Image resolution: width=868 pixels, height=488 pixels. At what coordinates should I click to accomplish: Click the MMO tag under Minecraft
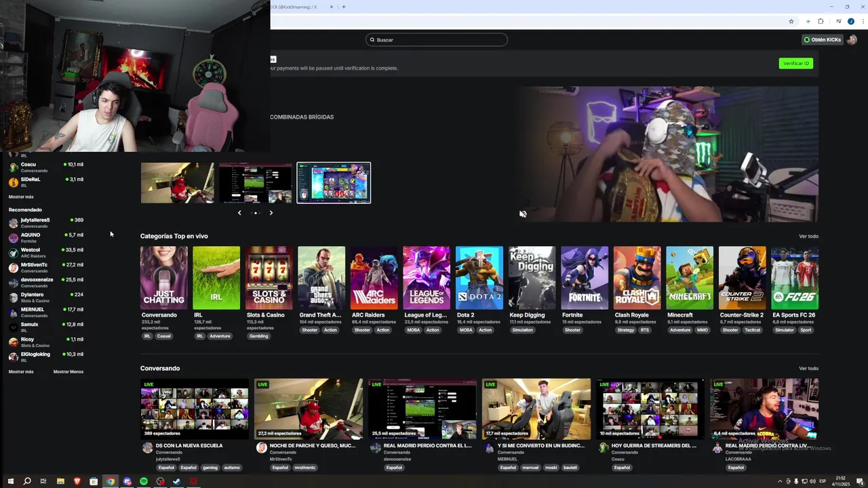coord(703,330)
